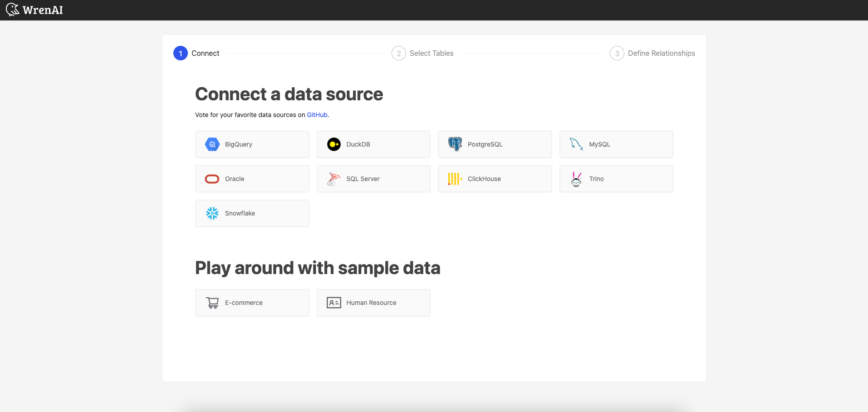Try the Human Resource sample dataset
The width and height of the screenshot is (868, 412).
pos(373,303)
